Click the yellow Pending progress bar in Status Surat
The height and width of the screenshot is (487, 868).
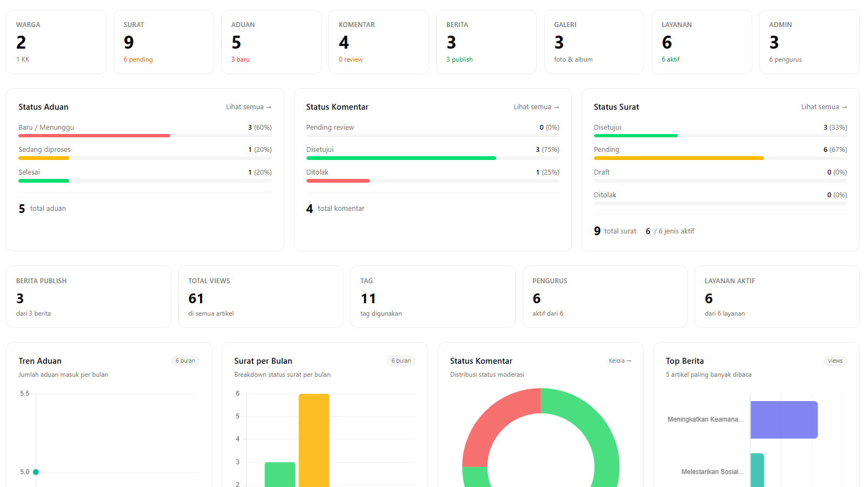tap(678, 158)
